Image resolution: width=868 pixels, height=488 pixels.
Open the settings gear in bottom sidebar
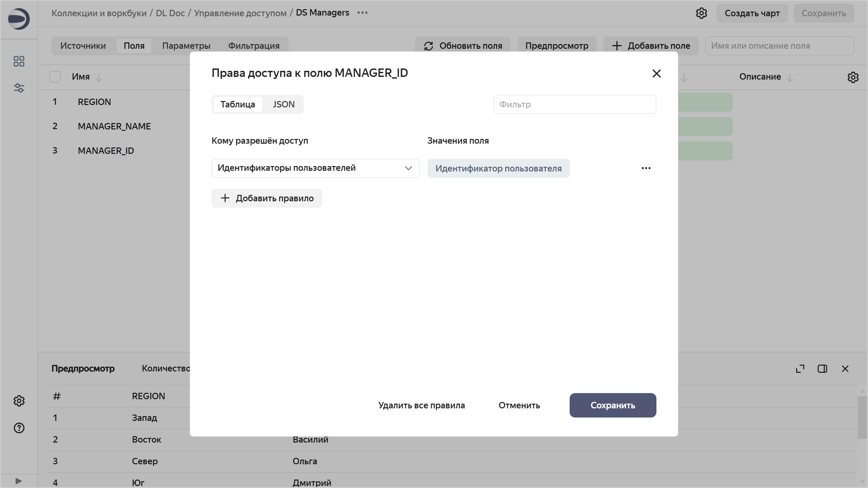pos(19,401)
